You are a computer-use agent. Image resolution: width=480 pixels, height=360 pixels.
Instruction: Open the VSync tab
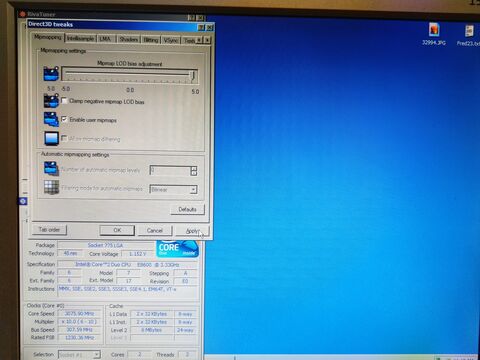(171, 40)
